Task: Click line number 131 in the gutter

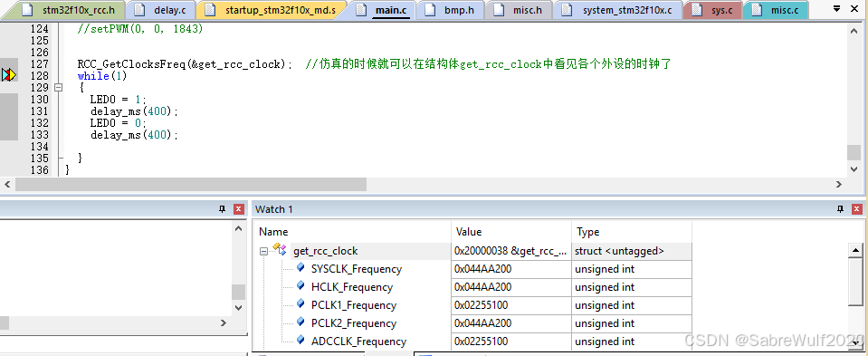Action: point(39,111)
